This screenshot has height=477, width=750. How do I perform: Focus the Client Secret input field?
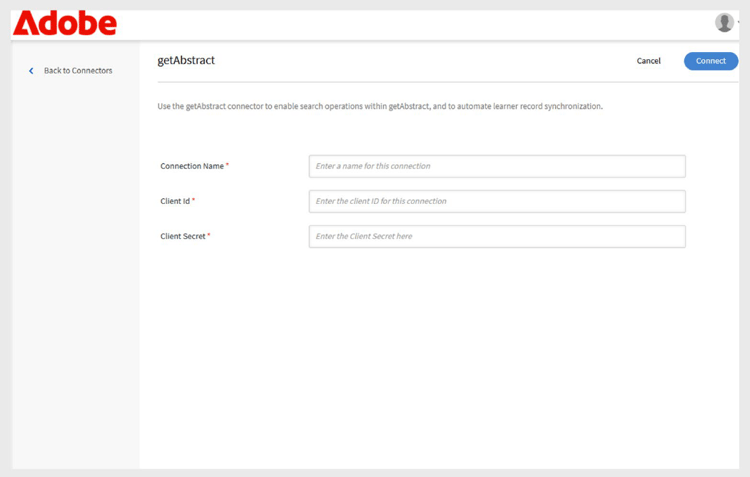coord(497,236)
